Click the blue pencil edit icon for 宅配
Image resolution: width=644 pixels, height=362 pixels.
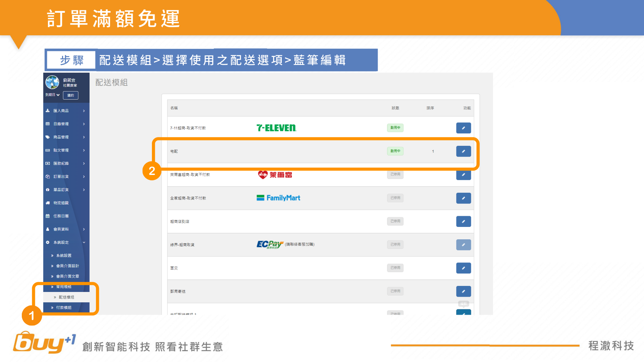click(x=463, y=151)
